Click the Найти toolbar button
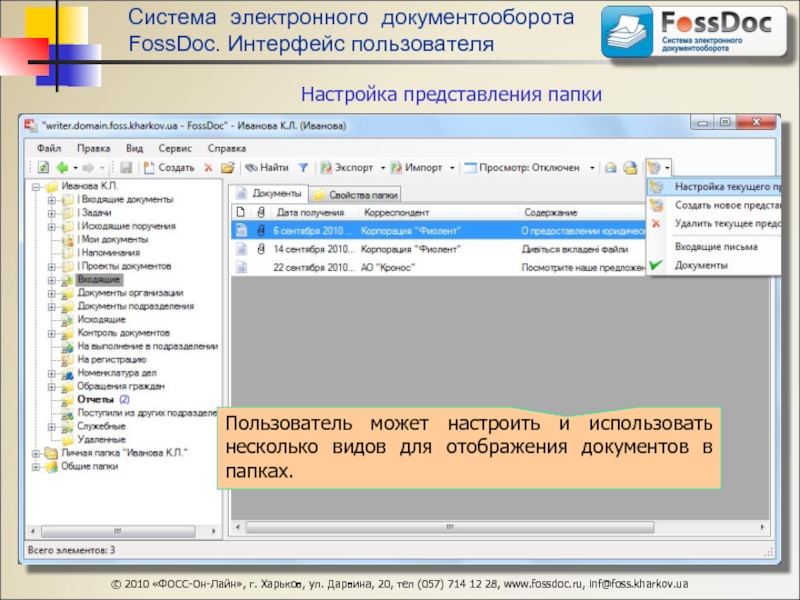The width and height of the screenshot is (800, 600). click(267, 167)
